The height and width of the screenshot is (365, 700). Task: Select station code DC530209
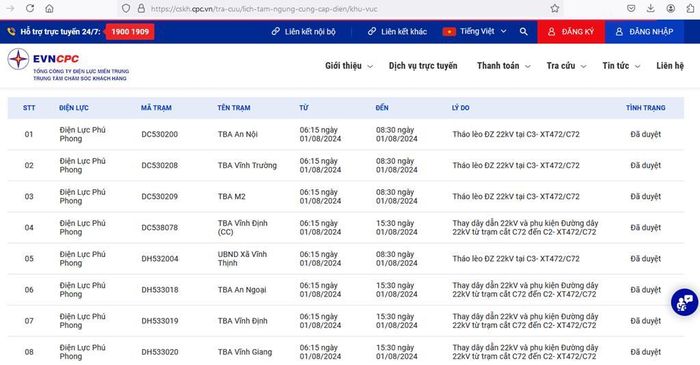pos(159,196)
